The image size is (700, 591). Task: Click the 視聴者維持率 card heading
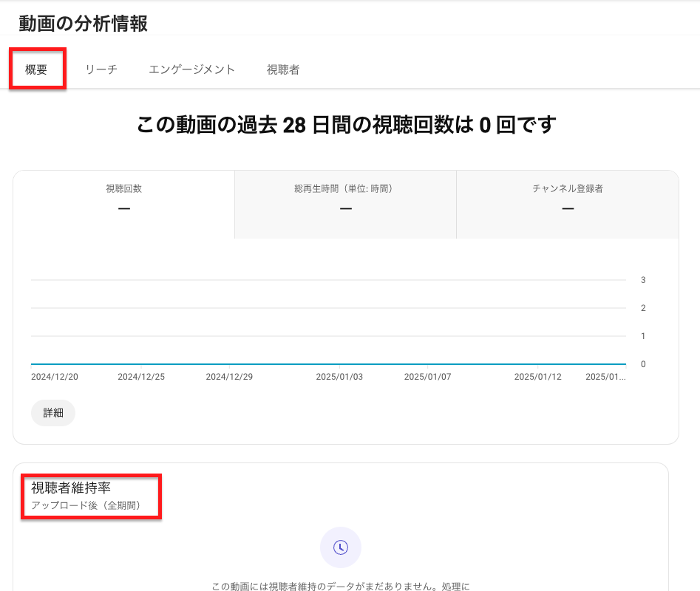pyautogui.click(x=71, y=488)
